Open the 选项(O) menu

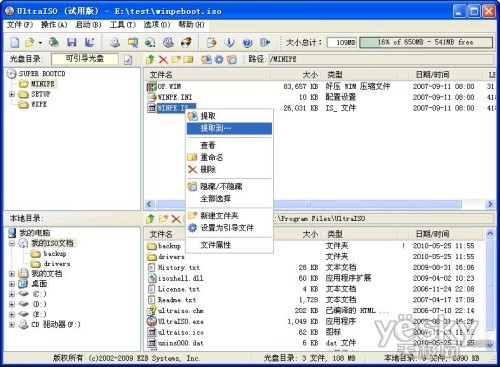coord(157,25)
